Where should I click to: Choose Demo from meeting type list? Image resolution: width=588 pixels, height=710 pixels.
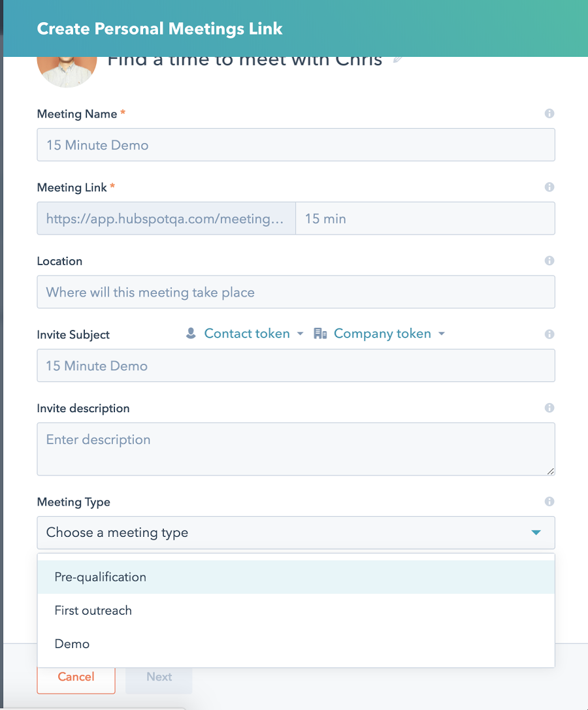[x=296, y=644]
